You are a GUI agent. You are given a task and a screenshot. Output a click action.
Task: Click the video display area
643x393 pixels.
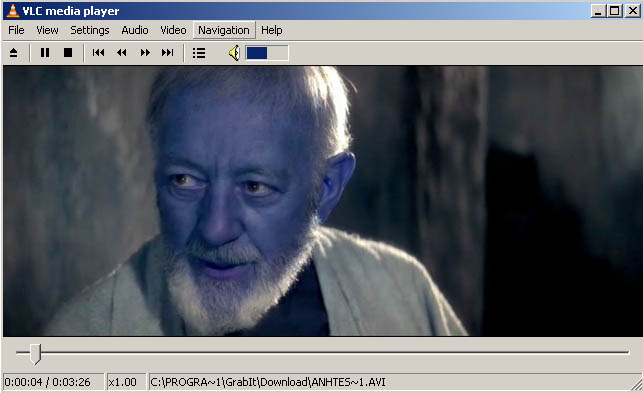(323, 201)
